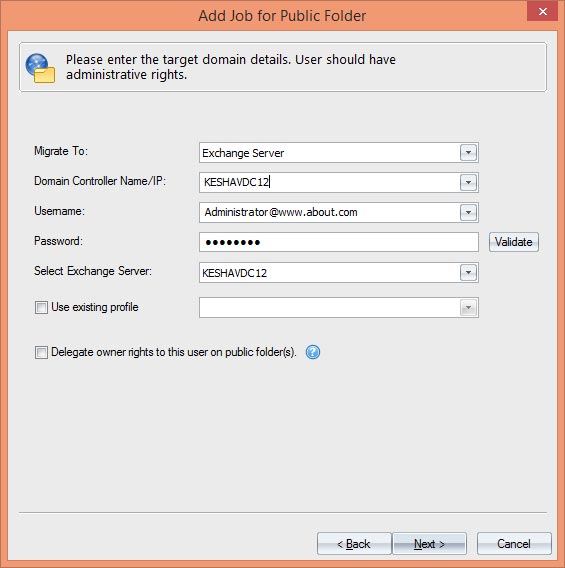The image size is (565, 568).
Task: Open the Username dropdown list
Action: click(x=468, y=212)
